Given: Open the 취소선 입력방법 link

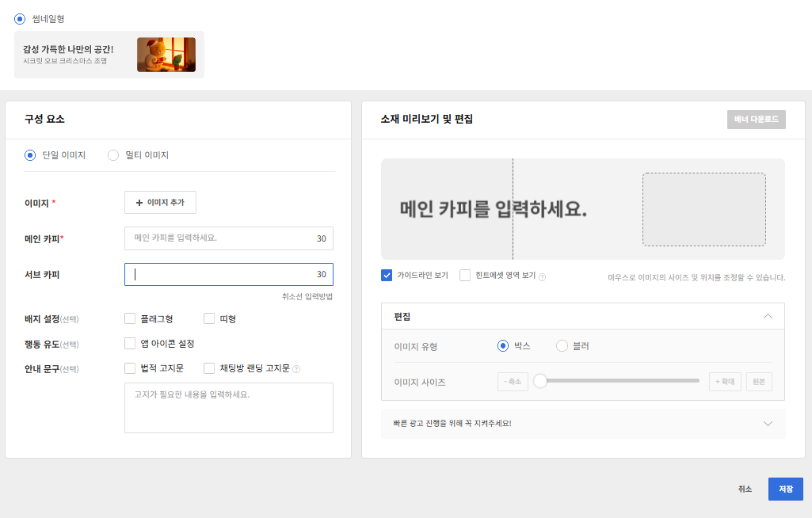Looking at the screenshot, I should [307, 296].
